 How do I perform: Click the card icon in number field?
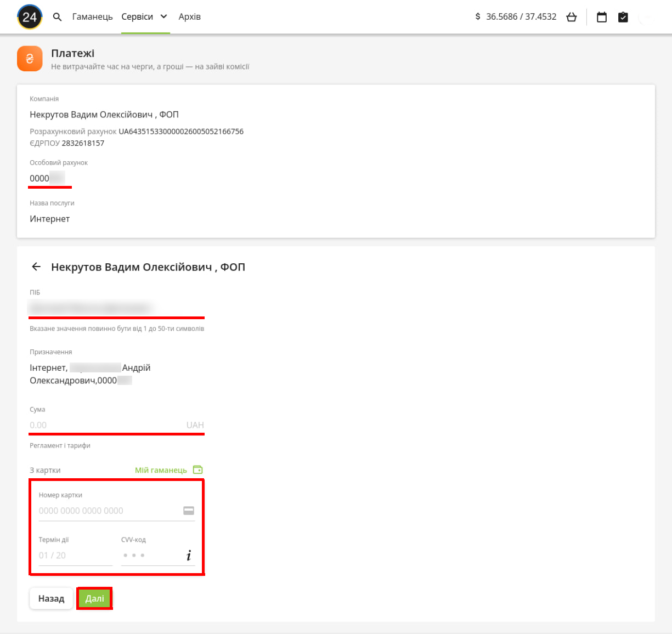coord(189,511)
